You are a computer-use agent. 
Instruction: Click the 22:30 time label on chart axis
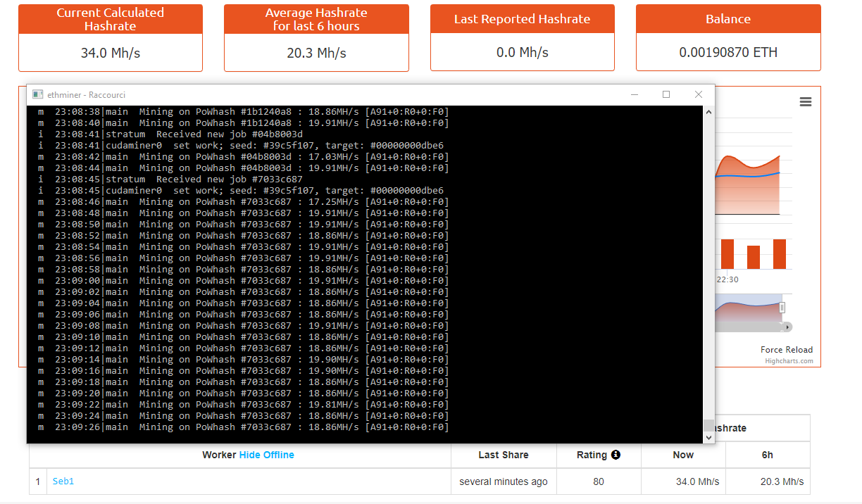click(x=728, y=279)
